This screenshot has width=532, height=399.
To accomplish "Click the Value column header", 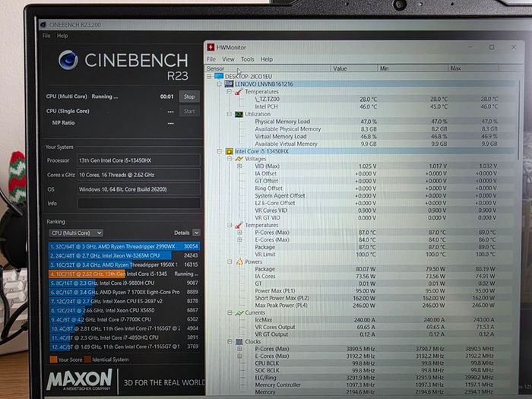I will [354, 68].
